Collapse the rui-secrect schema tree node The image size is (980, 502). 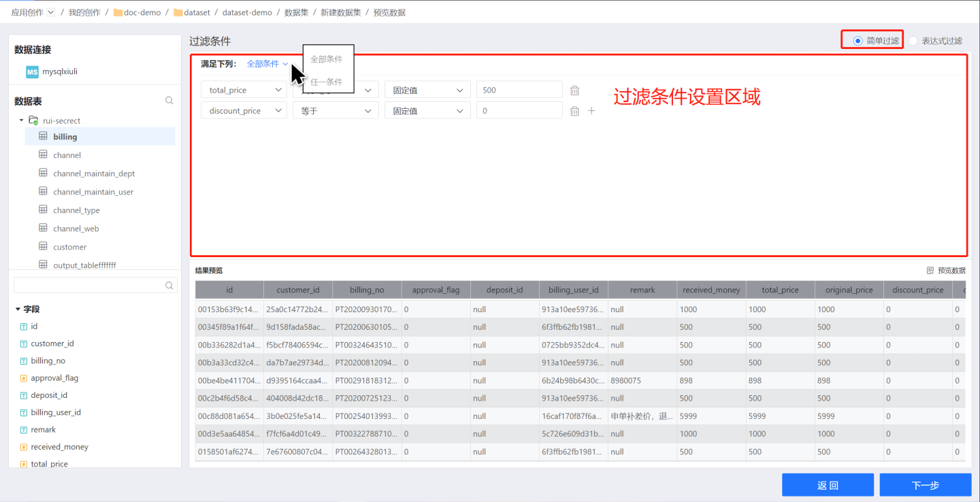(22, 120)
